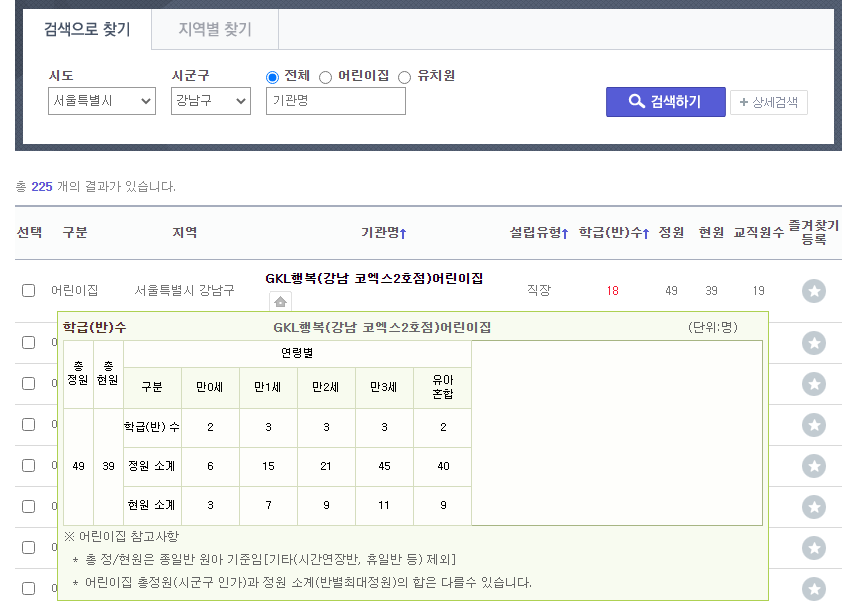Screen dimensions: 855x605
Task: Select the 검색으로 찾기 tab
Action: [x=87, y=30]
